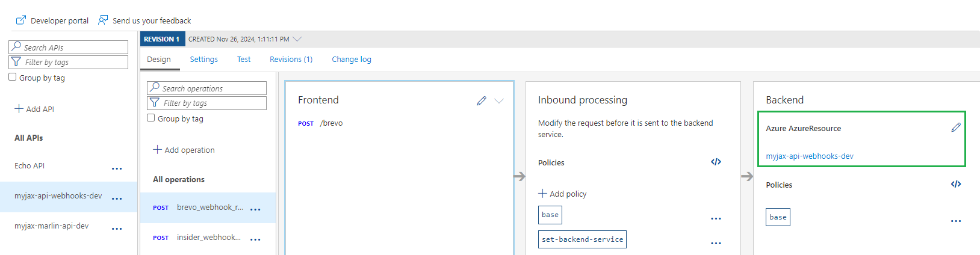Viewport: 980px width, 255px height.
Task: Select the Backend base policy
Action: (x=778, y=217)
